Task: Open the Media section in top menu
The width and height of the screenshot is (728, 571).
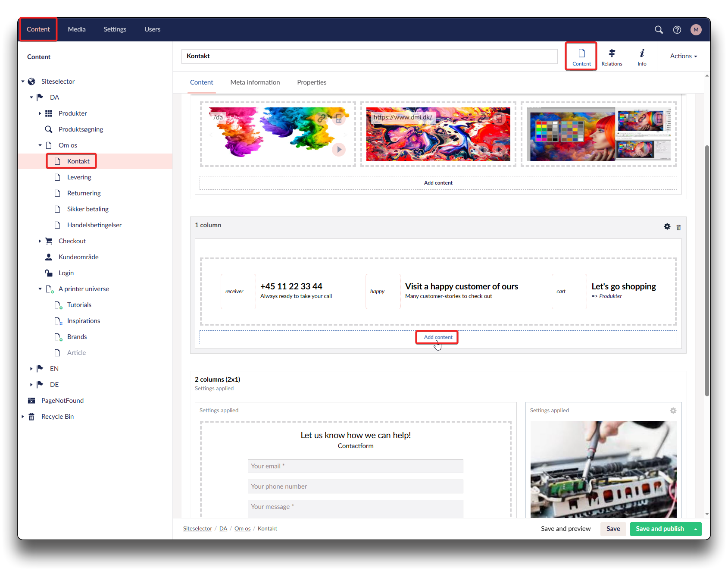Action: click(x=77, y=29)
